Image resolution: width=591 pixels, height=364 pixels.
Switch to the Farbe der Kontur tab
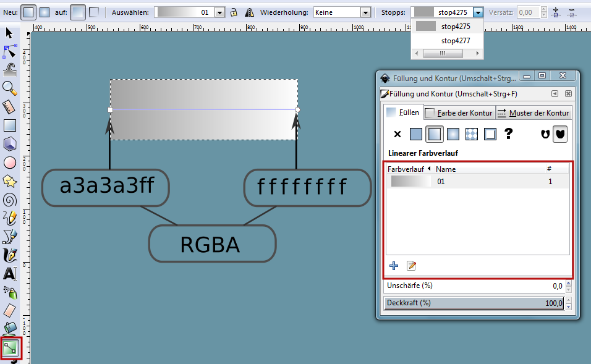(459, 112)
